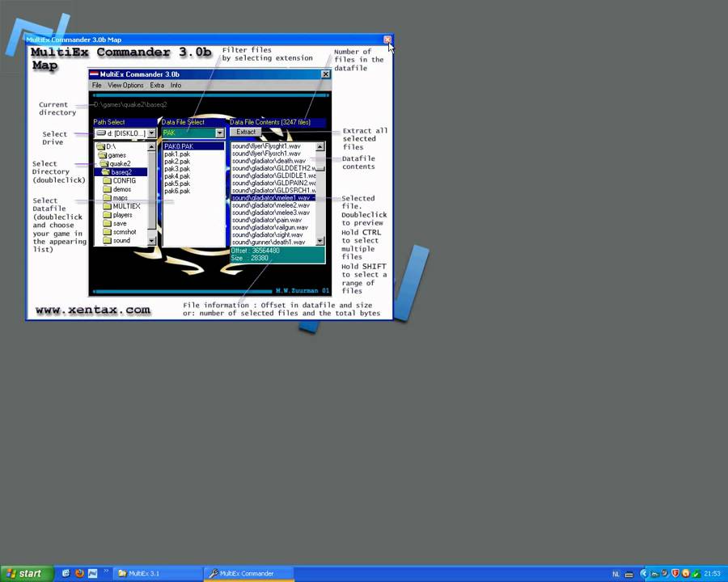Select the save folder
This screenshot has height=582, width=728.
click(115, 224)
